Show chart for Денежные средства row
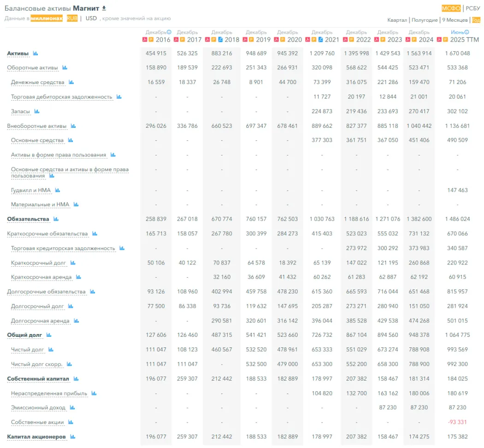This screenshot has height=448, width=484. point(71,82)
